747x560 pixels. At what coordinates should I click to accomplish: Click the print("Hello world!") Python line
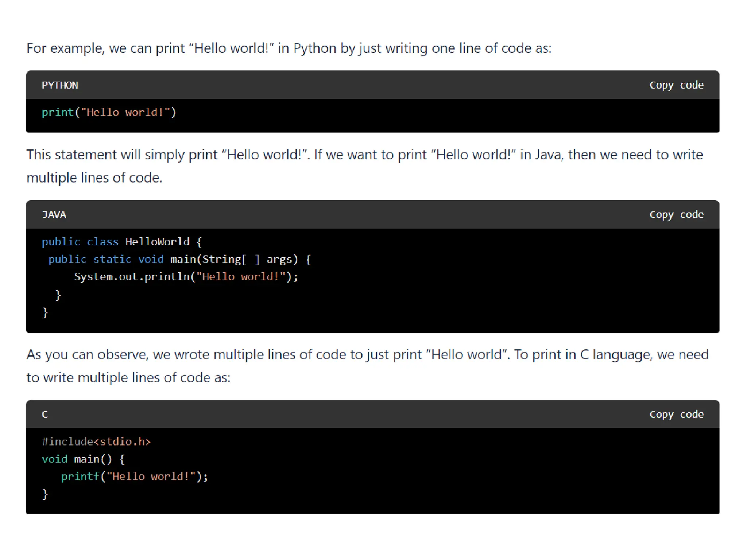point(109,112)
